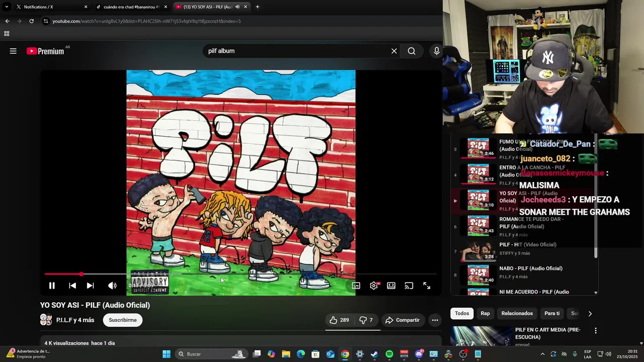644x362 pixels.
Task: Show hidden system tray icons chevron
Action: (x=542, y=354)
